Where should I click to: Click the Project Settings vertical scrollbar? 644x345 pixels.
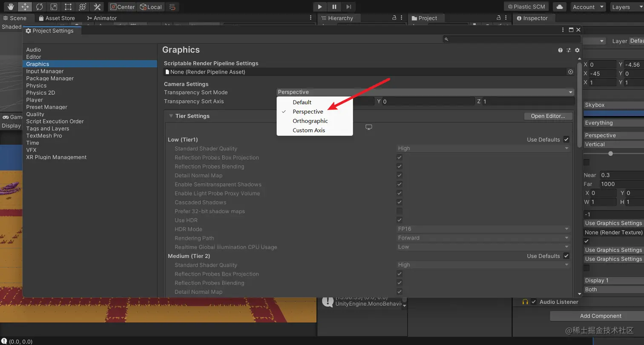pyautogui.click(x=579, y=105)
